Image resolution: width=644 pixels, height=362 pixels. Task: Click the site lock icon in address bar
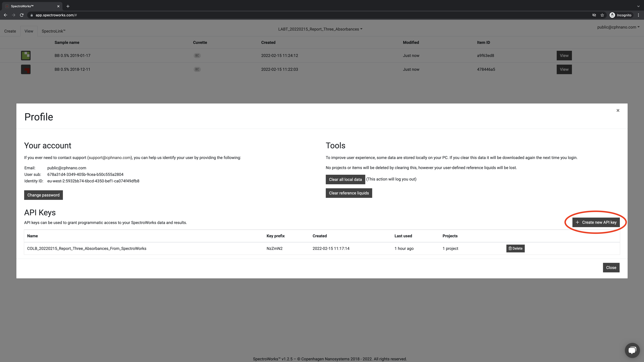click(31, 15)
